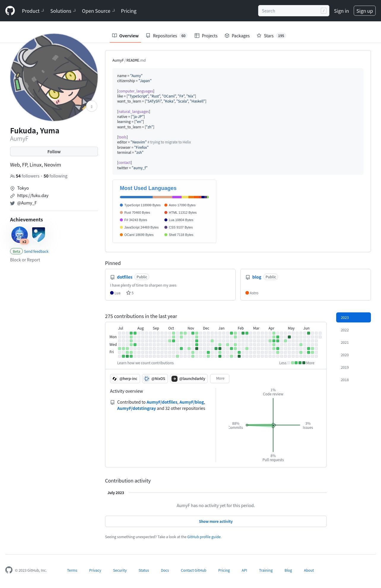Click the repo icon next to blog

[248, 277]
